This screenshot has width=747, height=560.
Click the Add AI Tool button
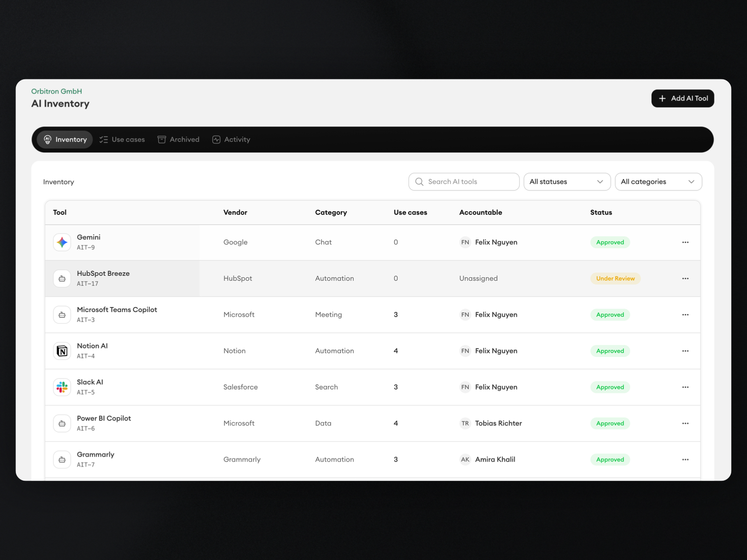coord(683,98)
